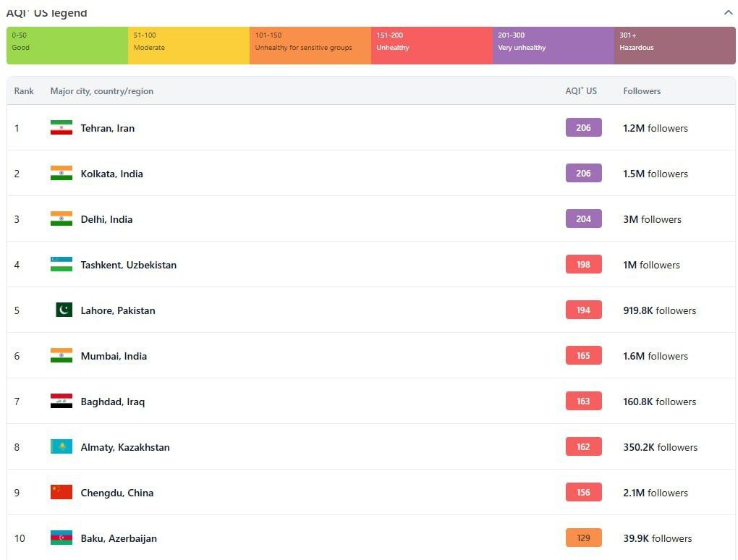Click the Pakistan flag next to Lahore

[x=64, y=310]
